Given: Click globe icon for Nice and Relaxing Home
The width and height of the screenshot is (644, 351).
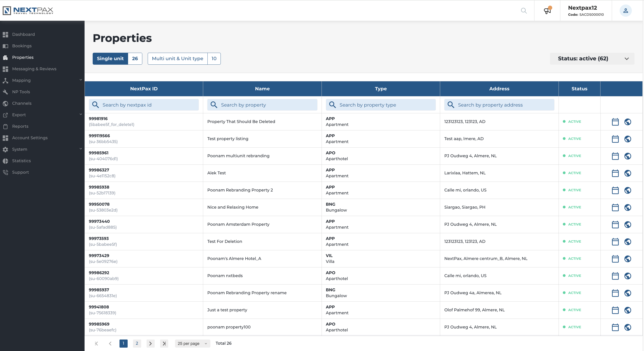Looking at the screenshot, I should 628,207.
